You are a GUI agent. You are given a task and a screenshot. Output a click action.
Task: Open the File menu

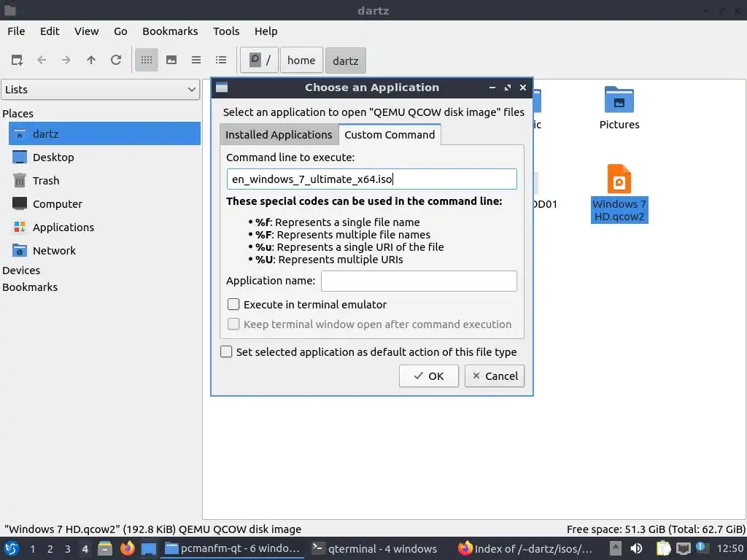16,31
